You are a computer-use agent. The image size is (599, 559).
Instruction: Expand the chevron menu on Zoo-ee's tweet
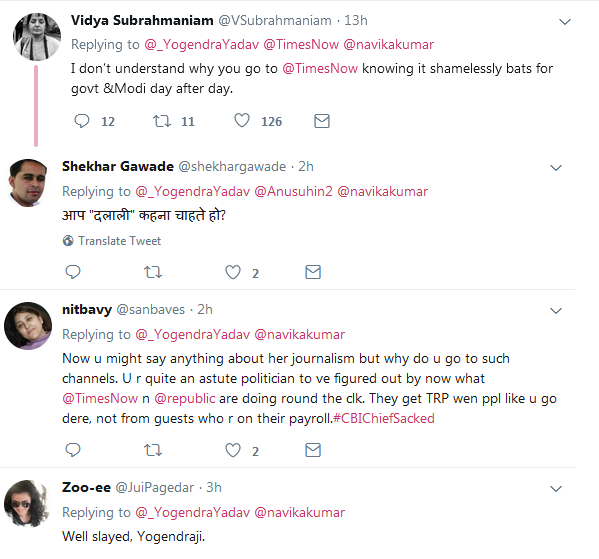tap(555, 488)
